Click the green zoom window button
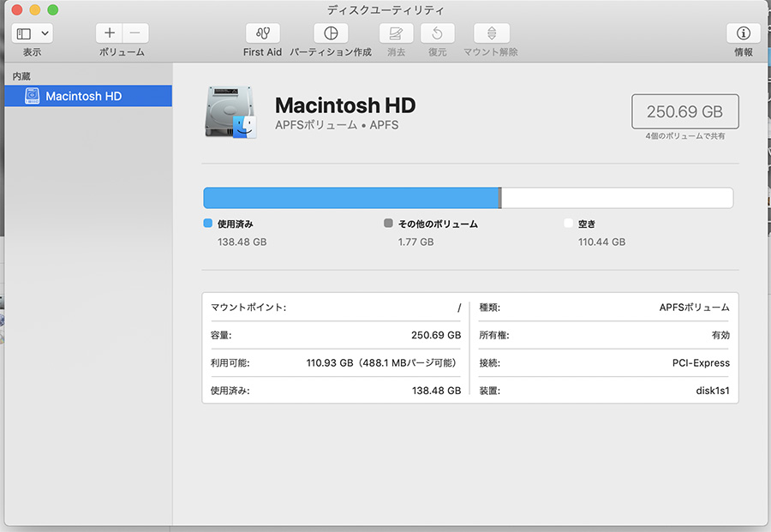 click(x=52, y=9)
